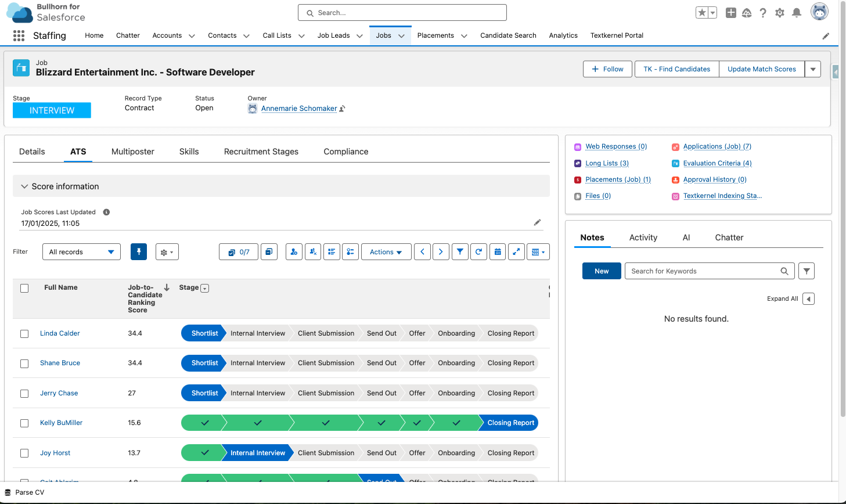This screenshot has width=846, height=504.
Task: Click the info icon next to Job Scores Last Updated
Action: pos(106,212)
